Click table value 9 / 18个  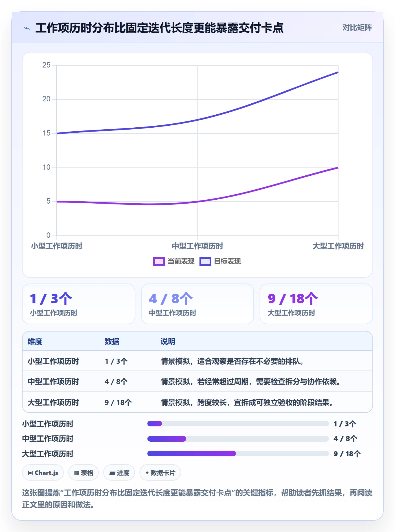tap(118, 403)
